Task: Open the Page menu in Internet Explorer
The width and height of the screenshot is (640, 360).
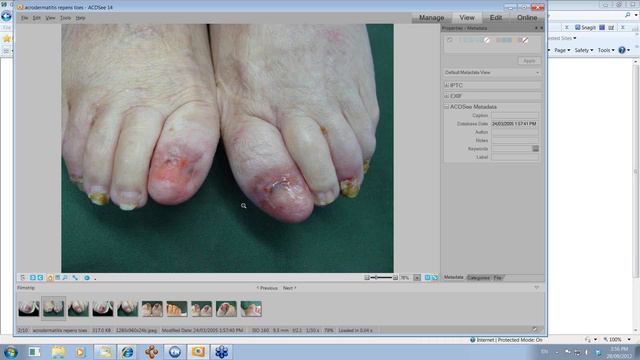Action: click(x=562, y=50)
